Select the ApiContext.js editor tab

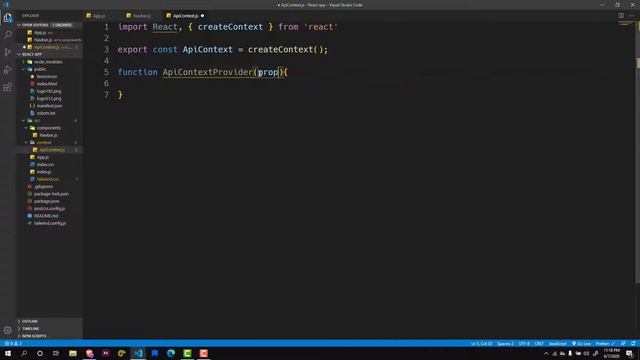(186, 16)
